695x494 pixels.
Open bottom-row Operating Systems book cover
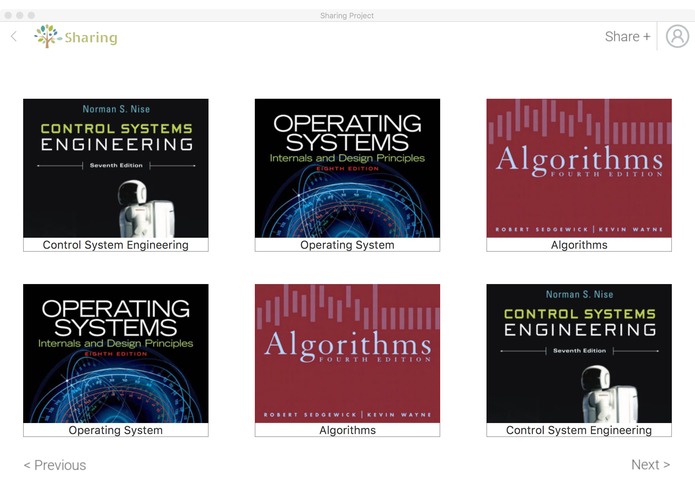pyautogui.click(x=116, y=354)
